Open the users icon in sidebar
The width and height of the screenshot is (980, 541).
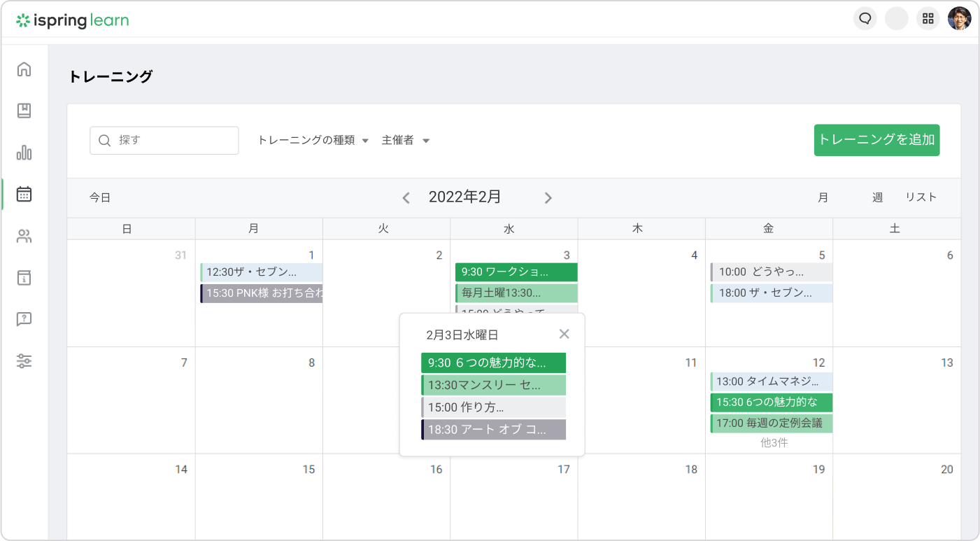pyautogui.click(x=24, y=236)
